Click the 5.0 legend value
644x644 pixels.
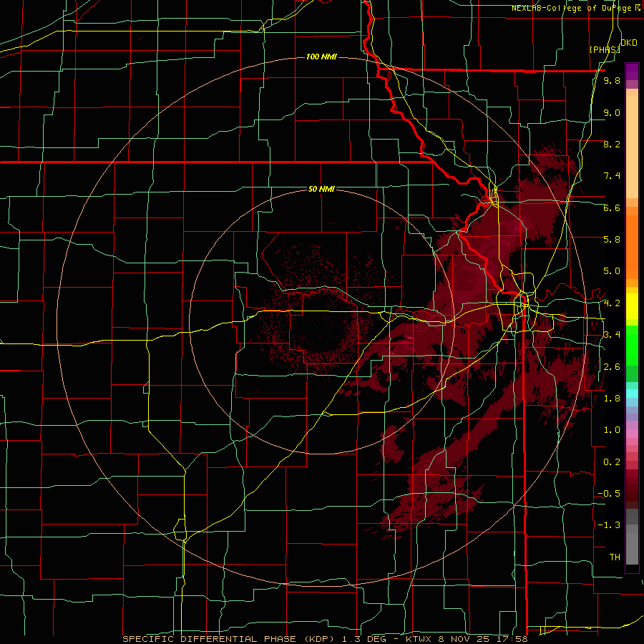[612, 271]
